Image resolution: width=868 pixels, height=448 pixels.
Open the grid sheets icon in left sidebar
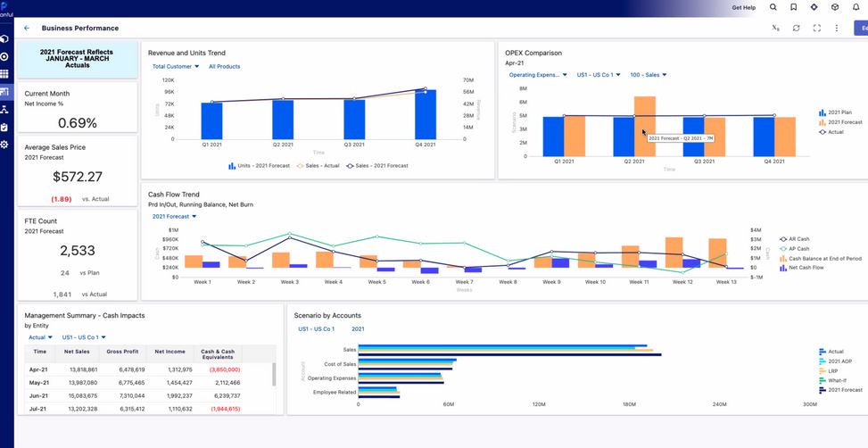pos(4,74)
